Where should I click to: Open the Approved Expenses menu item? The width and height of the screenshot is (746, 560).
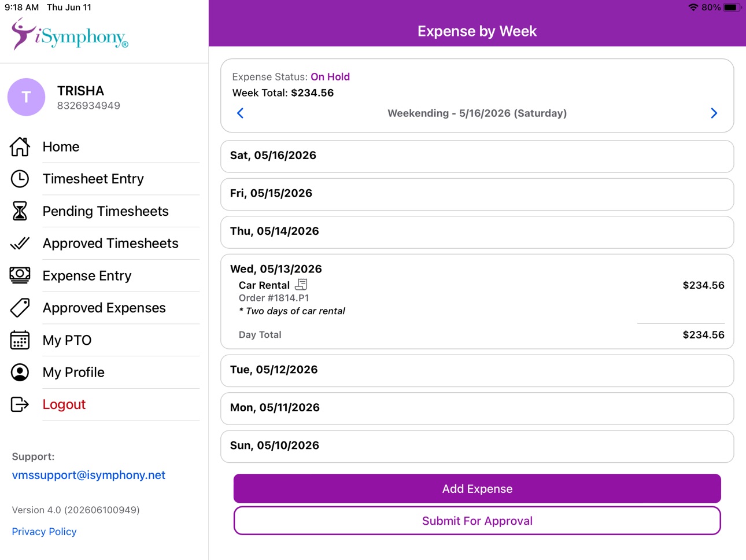[x=104, y=308]
